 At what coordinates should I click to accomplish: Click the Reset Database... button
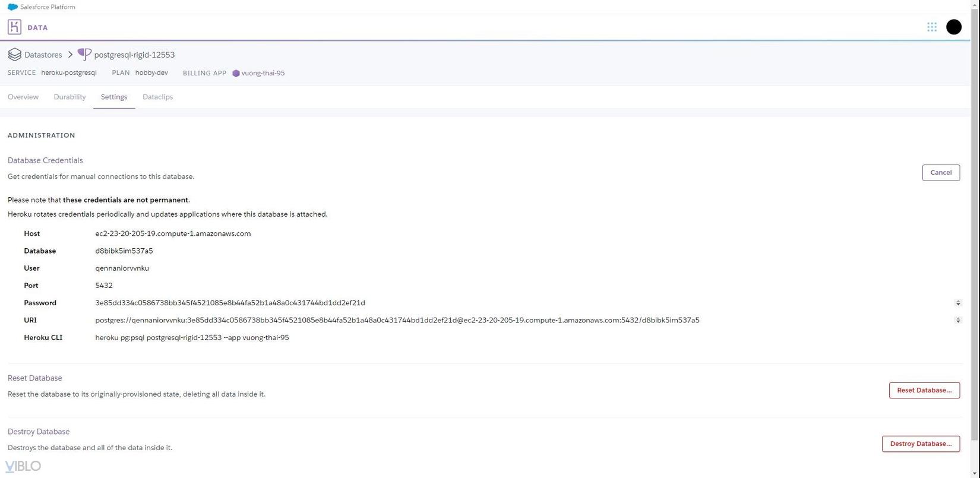click(x=924, y=390)
